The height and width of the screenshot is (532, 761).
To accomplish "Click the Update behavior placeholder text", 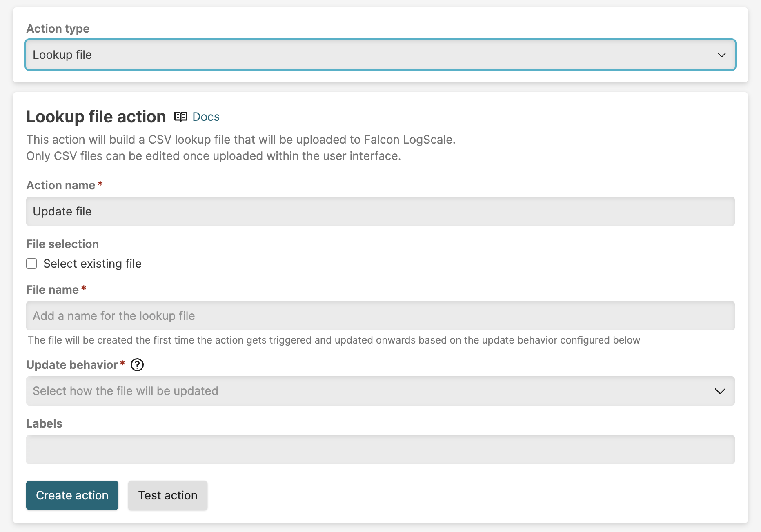I will 125,391.
